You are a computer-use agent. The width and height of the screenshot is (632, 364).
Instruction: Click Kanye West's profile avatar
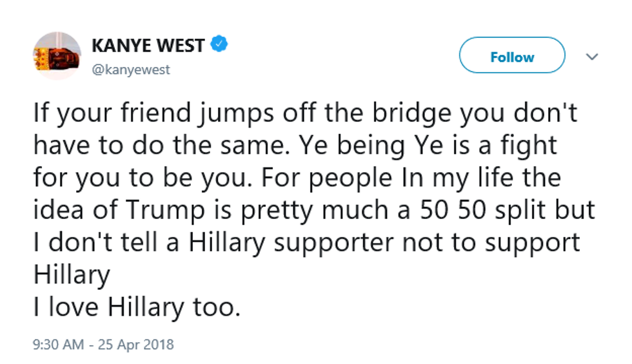point(57,56)
